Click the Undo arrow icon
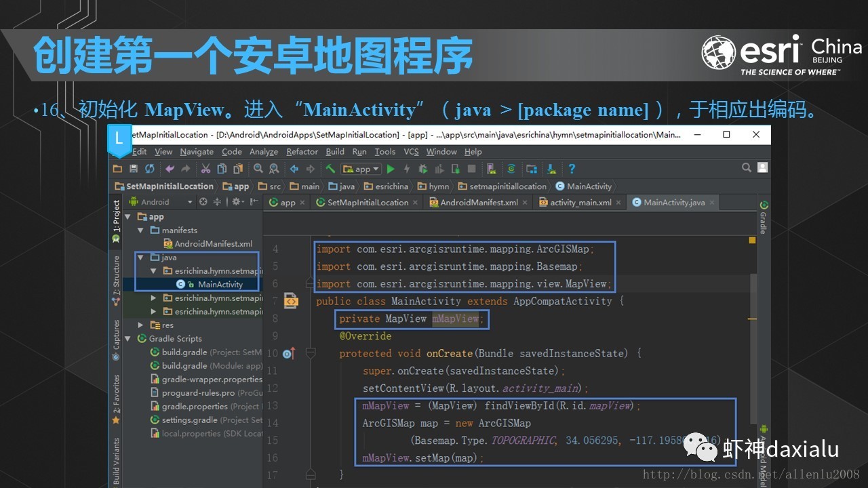 point(170,169)
